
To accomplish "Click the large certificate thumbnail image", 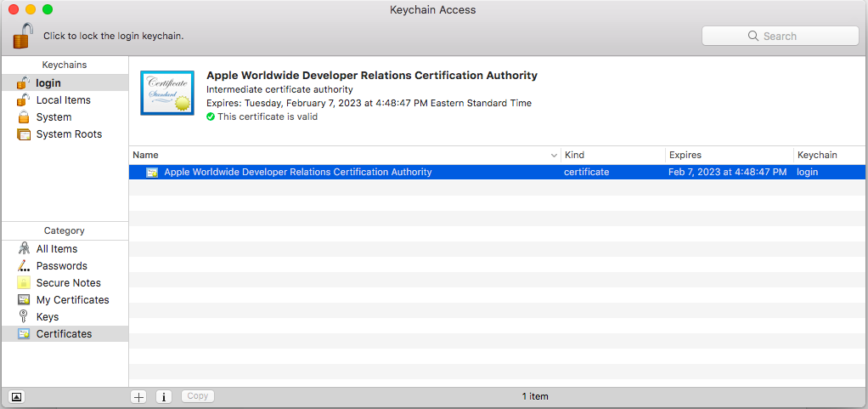I will (167, 93).
